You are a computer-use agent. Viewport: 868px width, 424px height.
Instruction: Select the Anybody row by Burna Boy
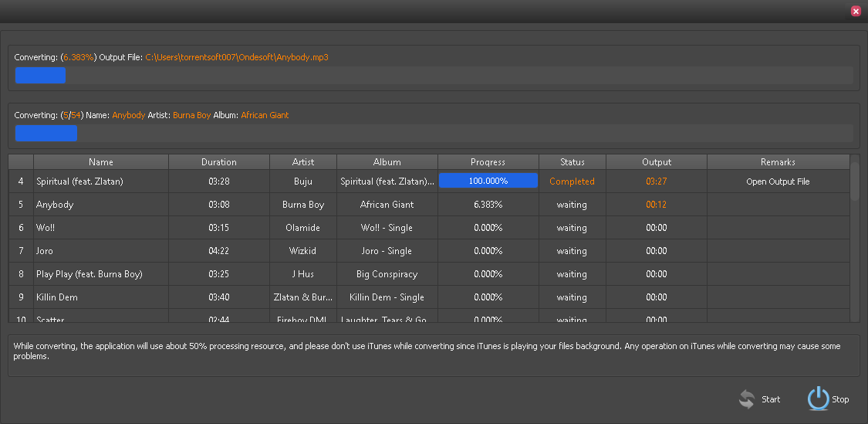(x=100, y=205)
